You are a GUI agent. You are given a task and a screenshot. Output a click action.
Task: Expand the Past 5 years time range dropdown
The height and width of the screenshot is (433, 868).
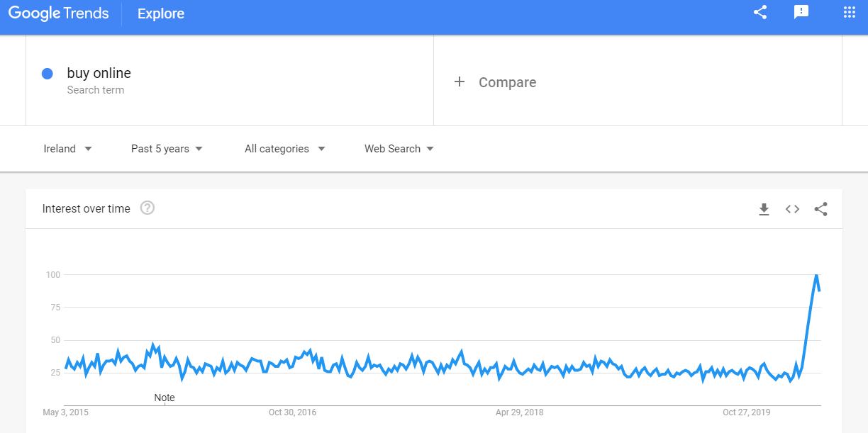[167, 149]
